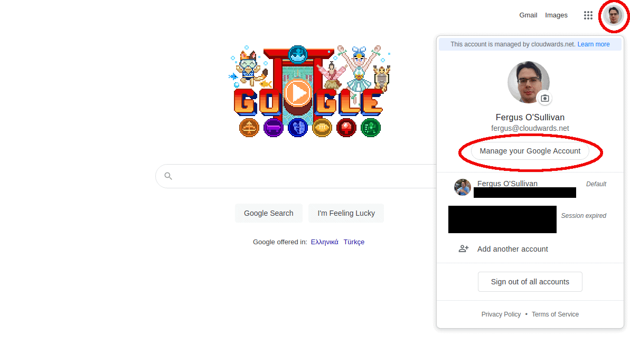Open the Terms of Service
The width and height of the screenshot is (630, 364).
pos(555,314)
